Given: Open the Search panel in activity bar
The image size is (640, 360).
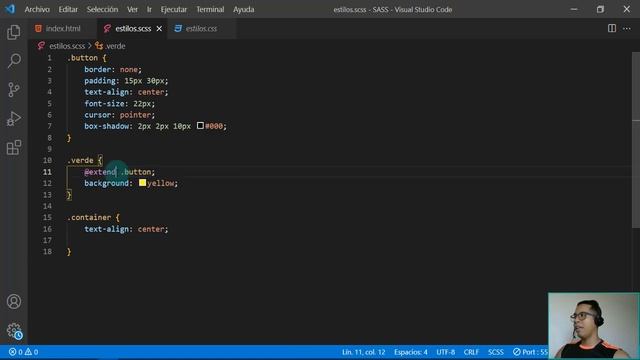Looking at the screenshot, I should tap(13, 61).
